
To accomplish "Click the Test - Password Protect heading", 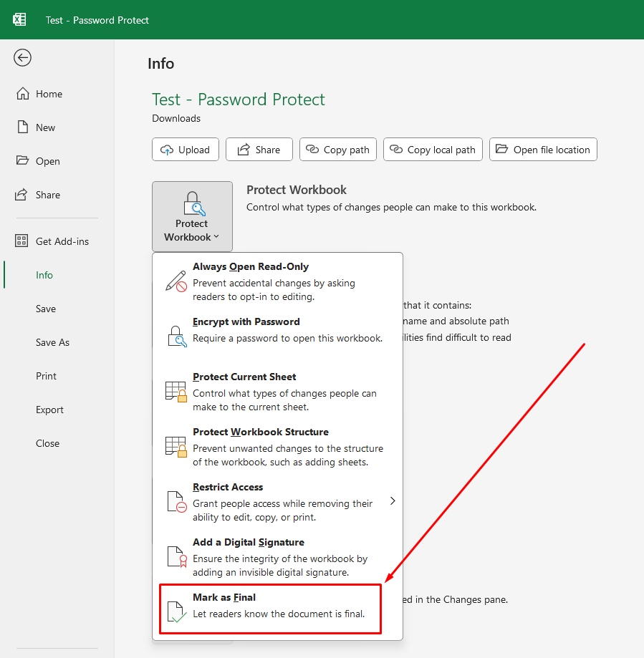I will click(239, 100).
